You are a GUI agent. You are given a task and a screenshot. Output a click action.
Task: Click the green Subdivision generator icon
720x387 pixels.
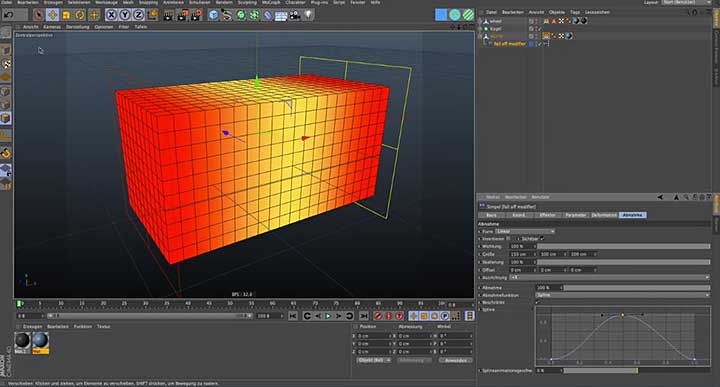click(x=240, y=15)
